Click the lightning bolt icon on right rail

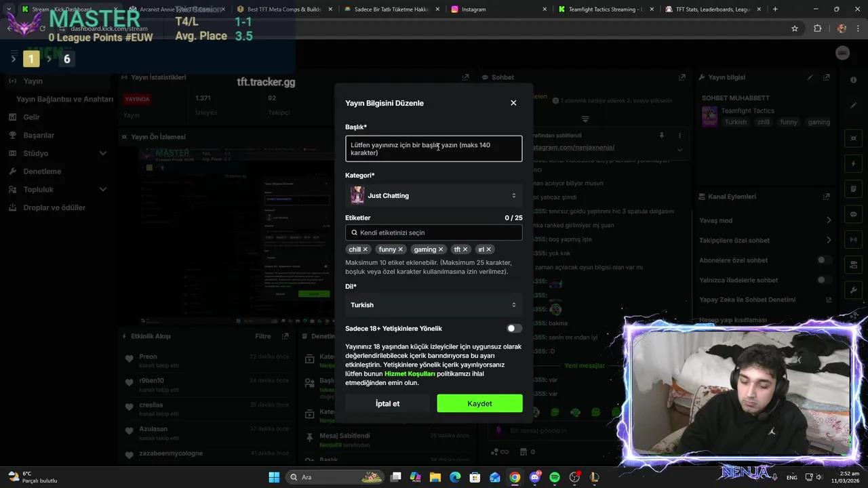click(853, 164)
